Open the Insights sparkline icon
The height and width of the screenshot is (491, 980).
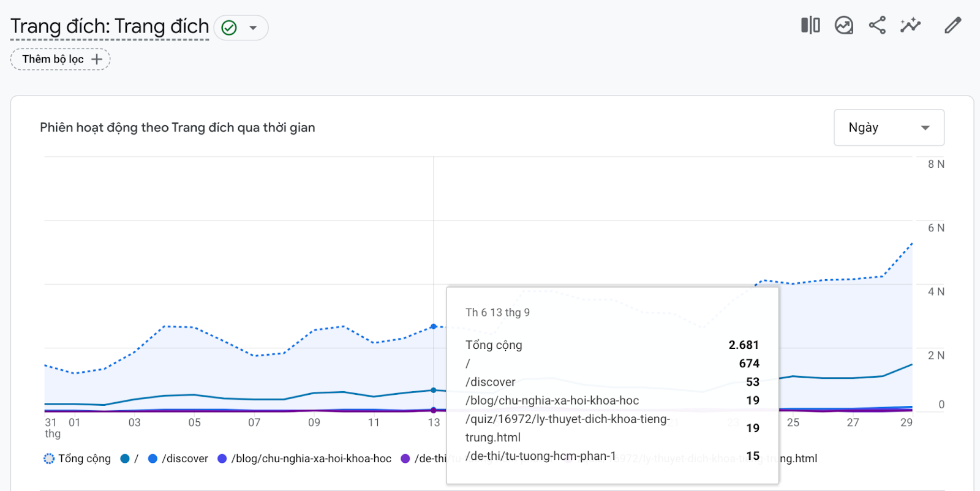pyautogui.click(x=911, y=25)
